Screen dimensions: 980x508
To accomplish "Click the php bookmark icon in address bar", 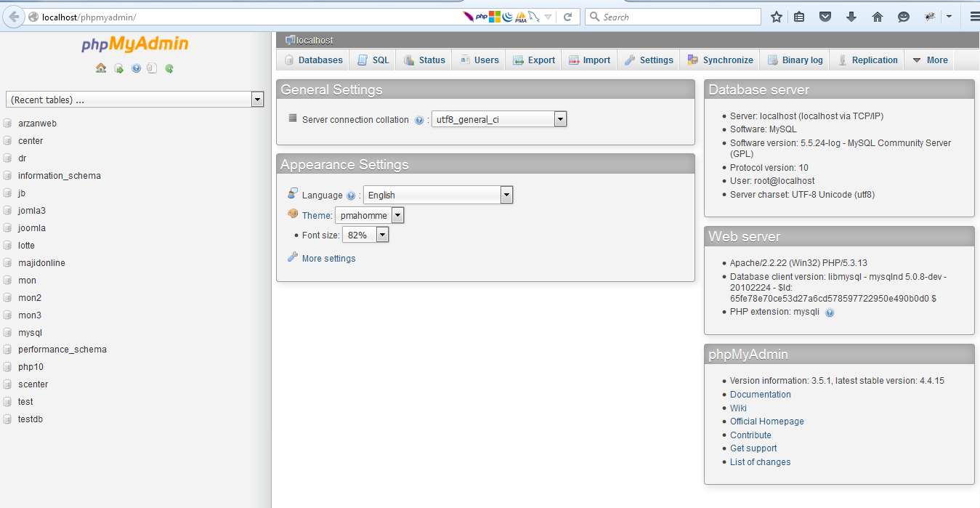I will pyautogui.click(x=482, y=17).
